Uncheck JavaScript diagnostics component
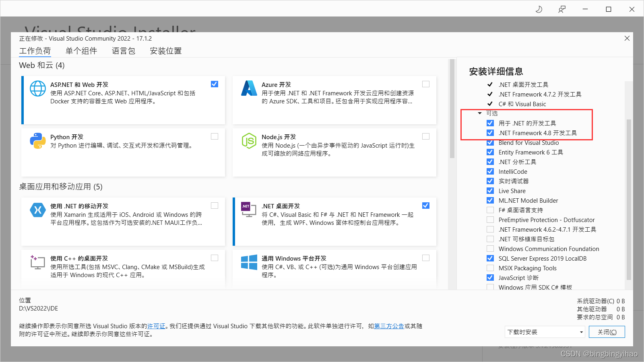The image size is (644, 362). pos(490,278)
